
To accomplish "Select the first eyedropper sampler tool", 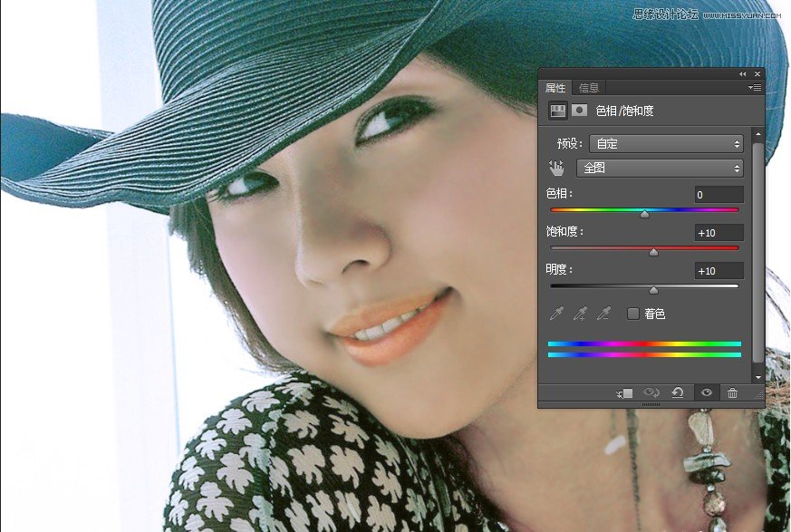I will click(556, 313).
